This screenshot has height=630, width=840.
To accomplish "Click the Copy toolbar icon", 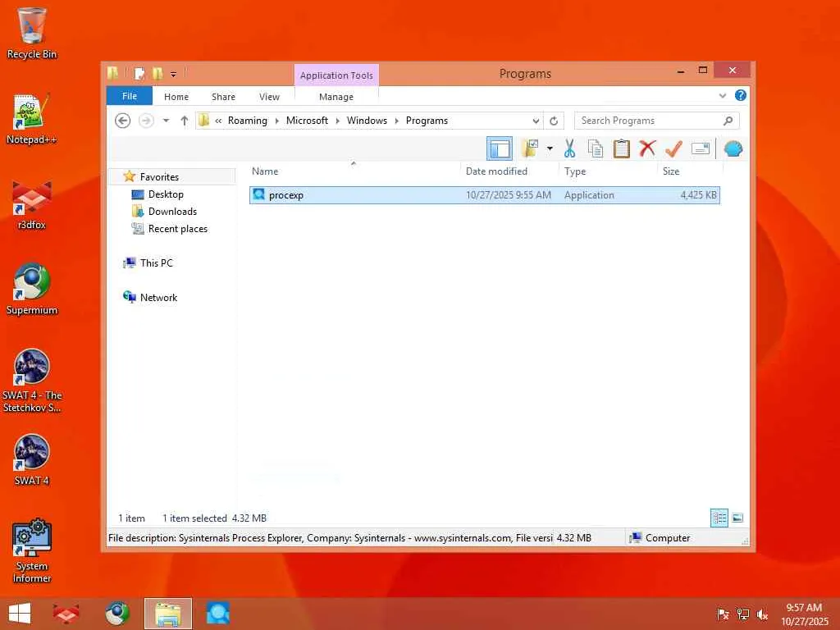I will pyautogui.click(x=596, y=148).
